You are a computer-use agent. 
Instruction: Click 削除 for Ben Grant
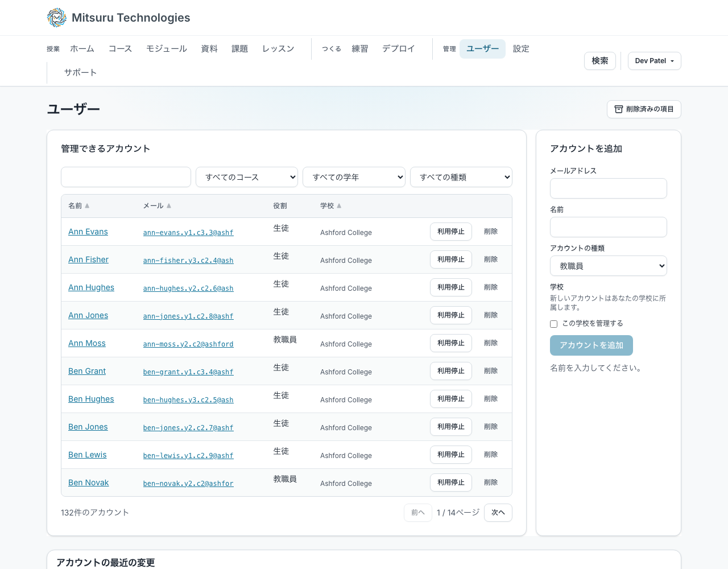[491, 371]
